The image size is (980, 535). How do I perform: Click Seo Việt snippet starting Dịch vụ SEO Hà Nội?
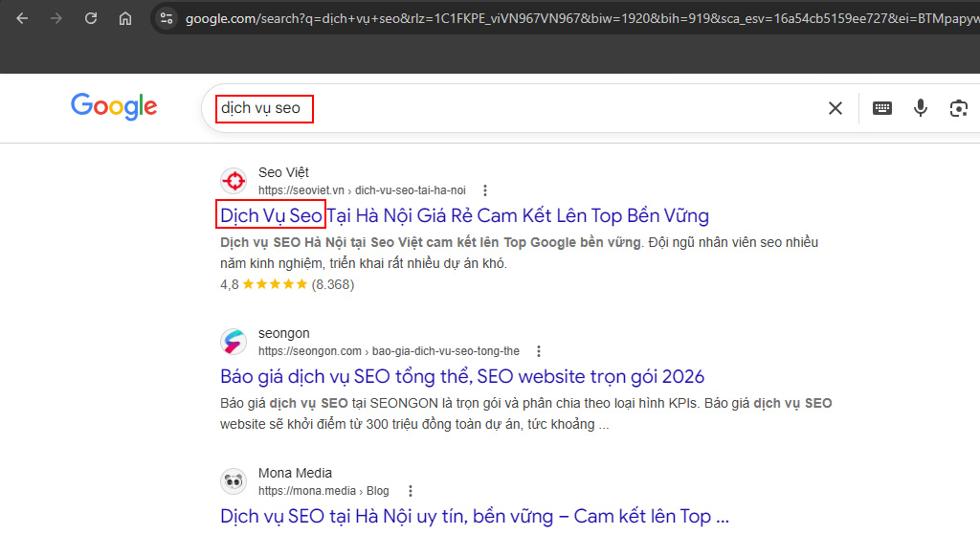(519, 253)
